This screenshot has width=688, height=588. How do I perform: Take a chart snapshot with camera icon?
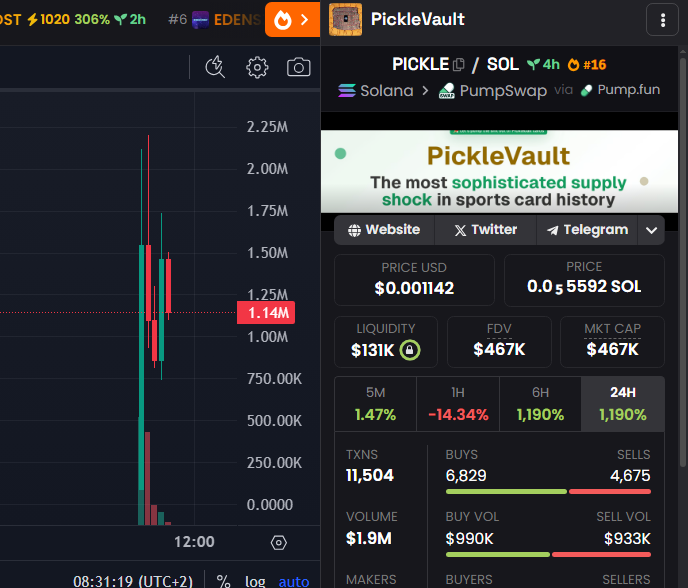click(298, 67)
